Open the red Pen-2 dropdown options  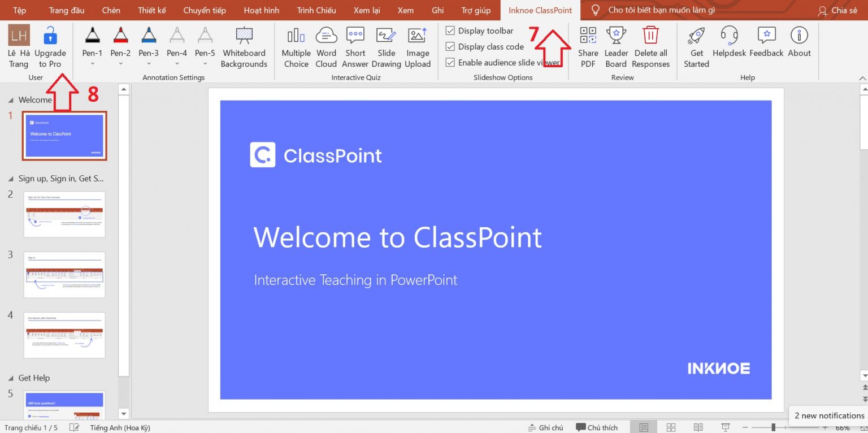(120, 64)
